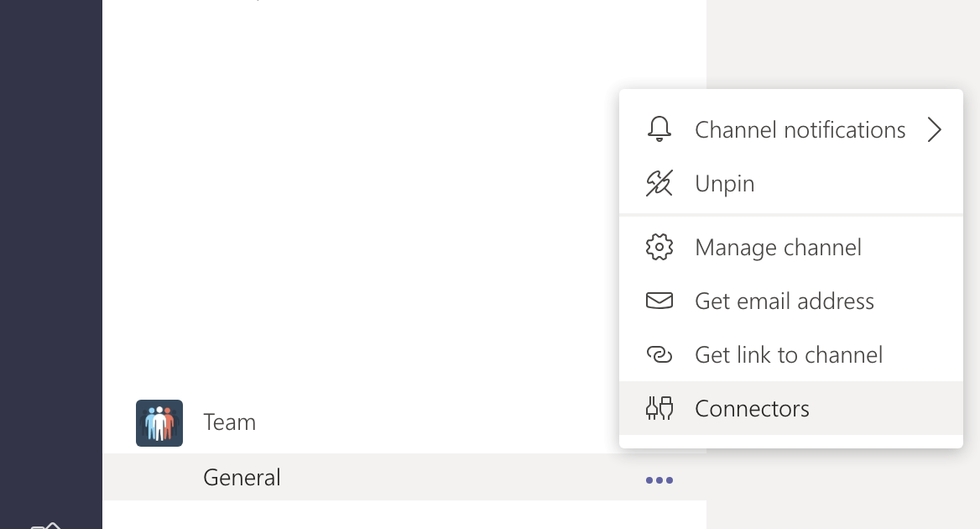The height and width of the screenshot is (529, 980).
Task: Choose Manage channel option
Action: pyautogui.click(x=790, y=247)
